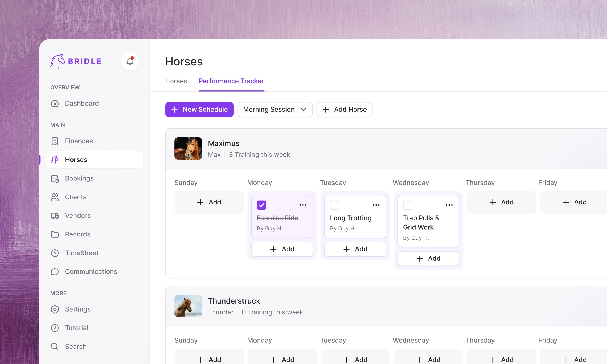607x364 pixels.
Task: Mark Trap Pulls & Grid Work done
Action: 408,205
